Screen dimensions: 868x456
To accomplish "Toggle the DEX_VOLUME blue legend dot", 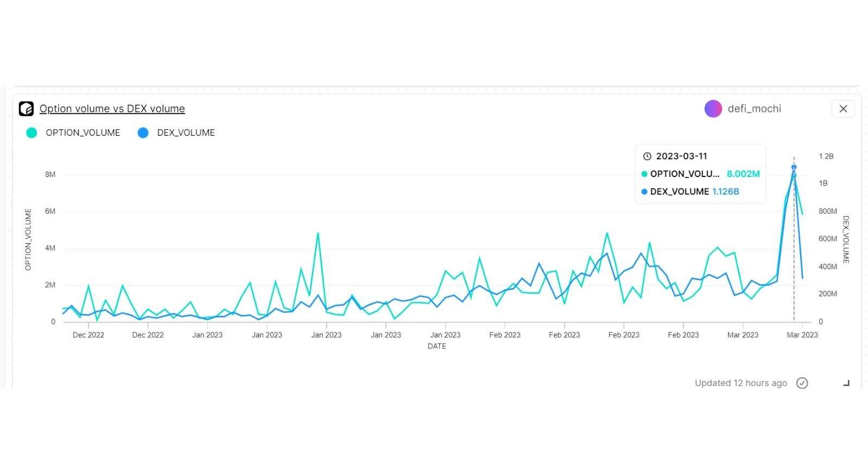I will coord(143,133).
